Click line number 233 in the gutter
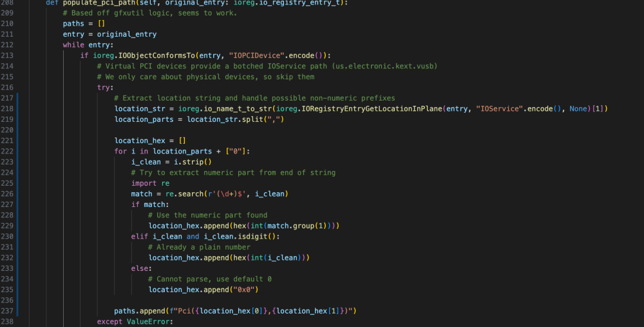Image resolution: width=644 pixels, height=327 pixels. (x=7, y=268)
